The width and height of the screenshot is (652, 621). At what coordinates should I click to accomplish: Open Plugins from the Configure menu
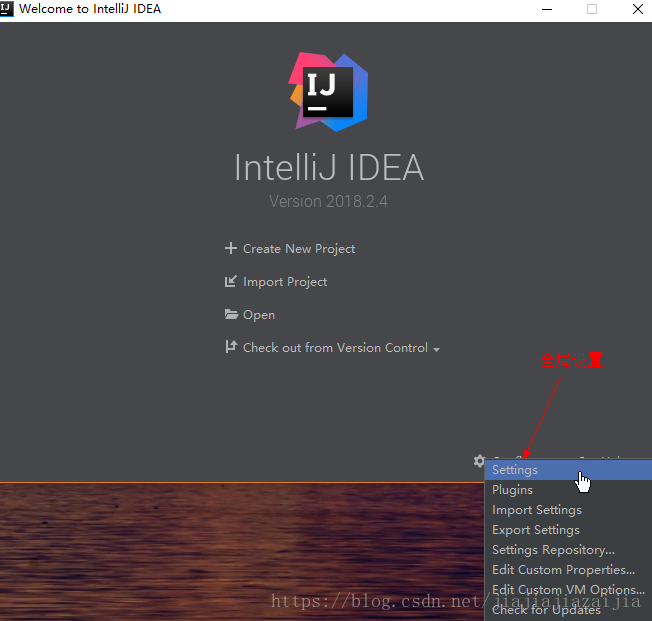coord(568,490)
